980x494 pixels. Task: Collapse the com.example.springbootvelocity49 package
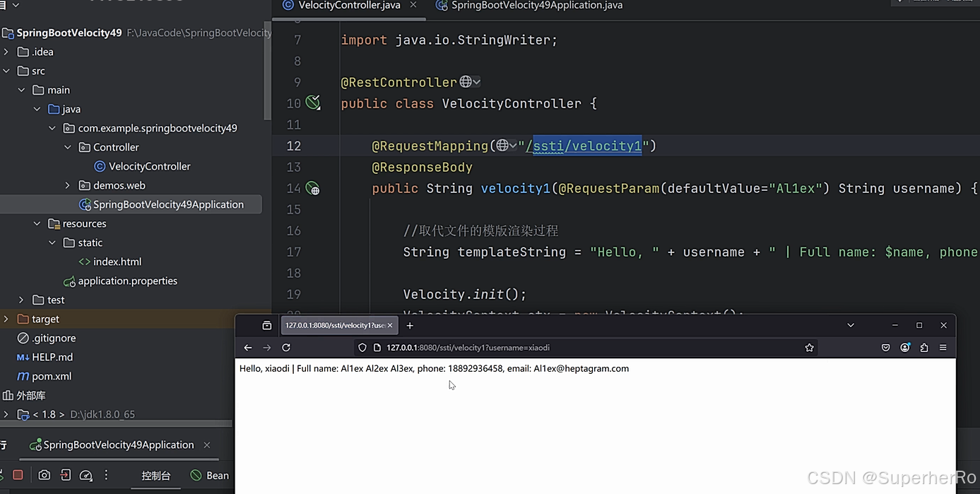[52, 128]
